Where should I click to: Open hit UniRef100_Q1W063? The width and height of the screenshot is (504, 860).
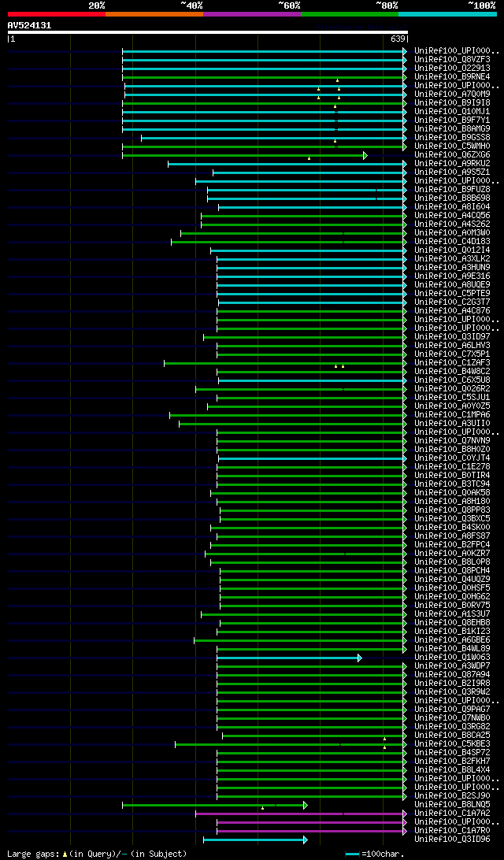click(453, 658)
